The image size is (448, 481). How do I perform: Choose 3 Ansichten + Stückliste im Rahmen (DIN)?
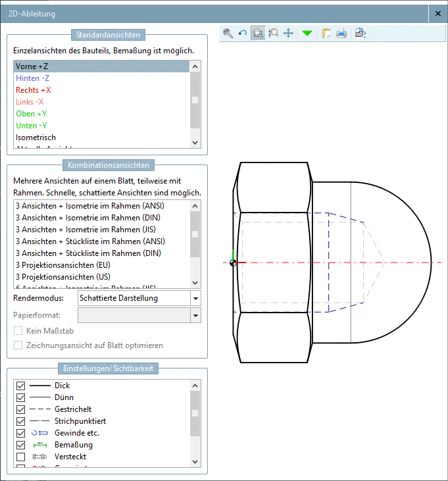tap(102, 253)
